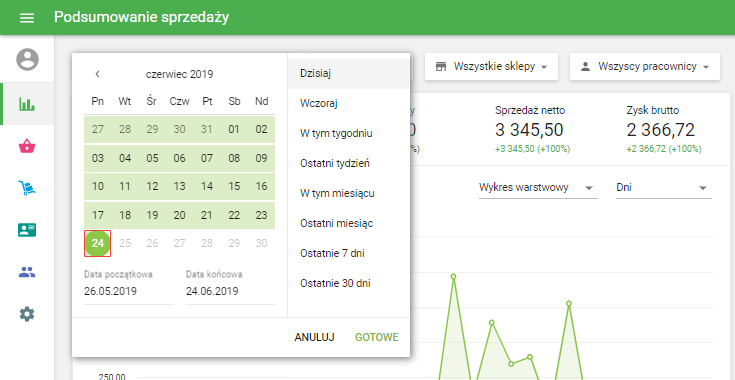Expand the Dni period dropdown
735x380 pixels.
(x=664, y=188)
